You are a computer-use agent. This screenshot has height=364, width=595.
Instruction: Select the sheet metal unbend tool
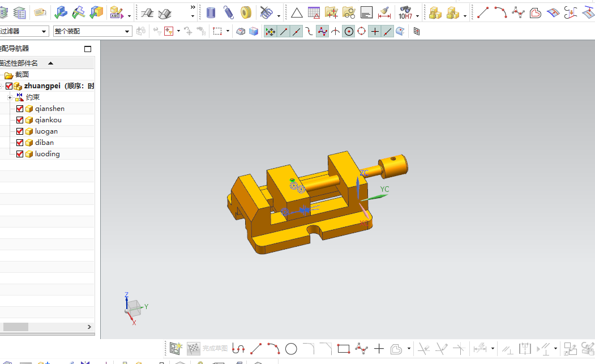click(x=165, y=13)
